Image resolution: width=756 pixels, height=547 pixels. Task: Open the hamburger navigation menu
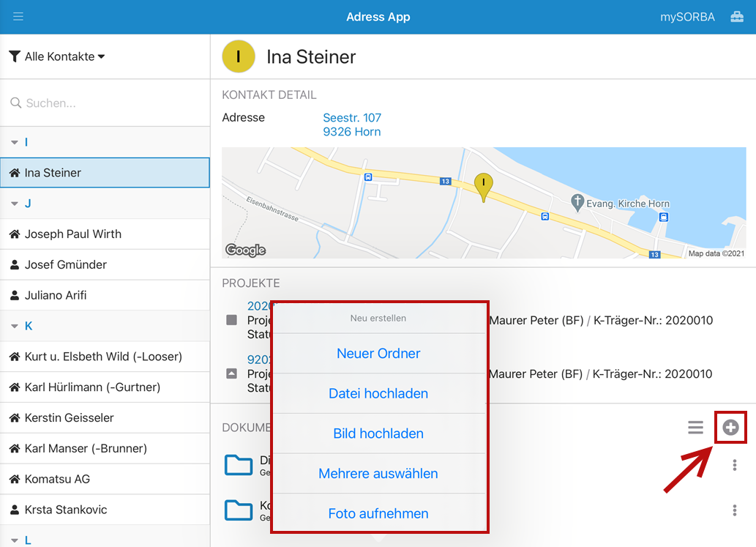(x=18, y=17)
